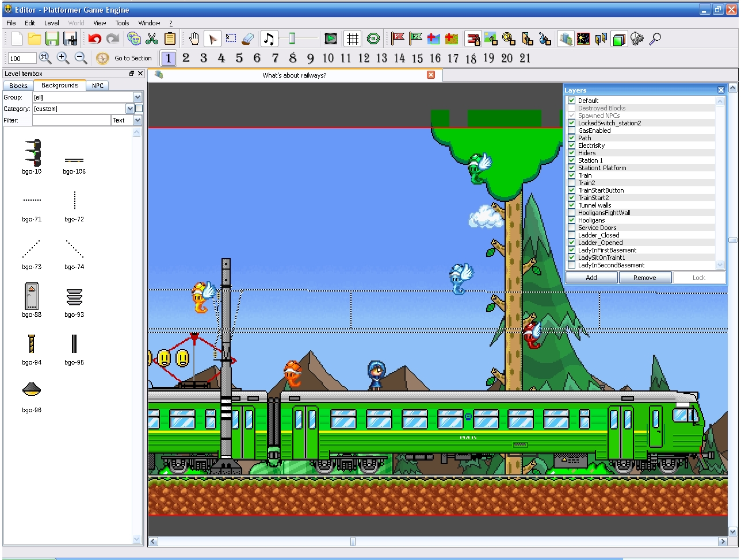
Task: Place player 2 start point flag
Action: pos(416,39)
